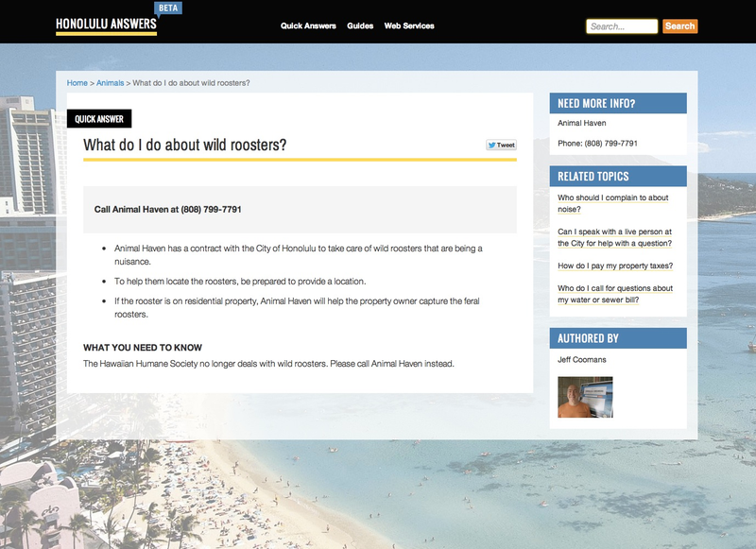The height and width of the screenshot is (549, 756).
Task: Click the bullet about residential property roosters
Action: click(x=297, y=307)
